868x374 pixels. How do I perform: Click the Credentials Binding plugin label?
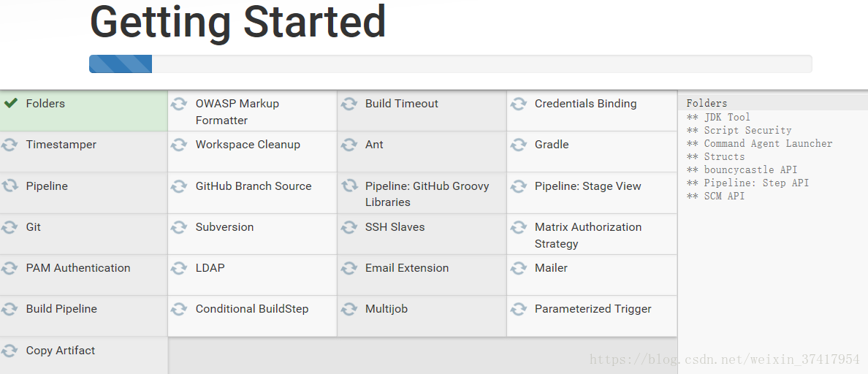585,104
